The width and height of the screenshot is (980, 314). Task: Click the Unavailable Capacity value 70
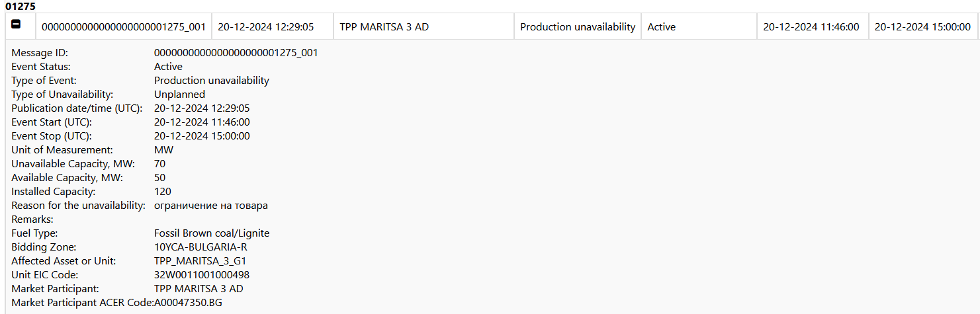click(x=159, y=164)
